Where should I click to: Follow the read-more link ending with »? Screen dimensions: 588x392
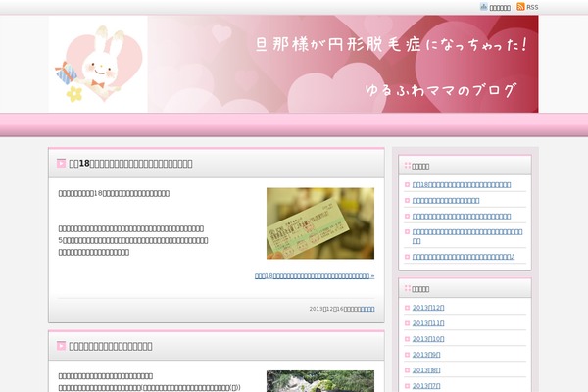click(315, 276)
